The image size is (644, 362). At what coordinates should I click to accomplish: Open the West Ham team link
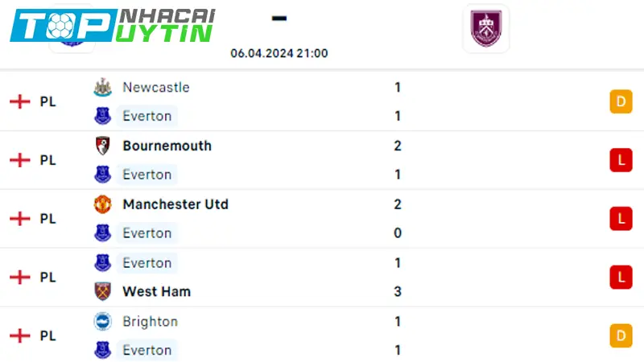click(x=156, y=291)
